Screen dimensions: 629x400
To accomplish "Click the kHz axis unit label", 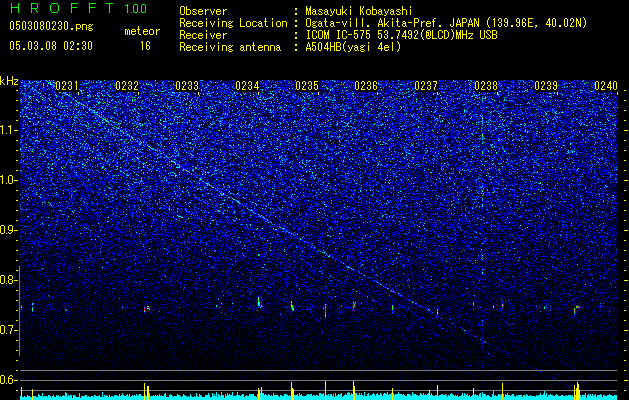I will pyautogui.click(x=9, y=81).
